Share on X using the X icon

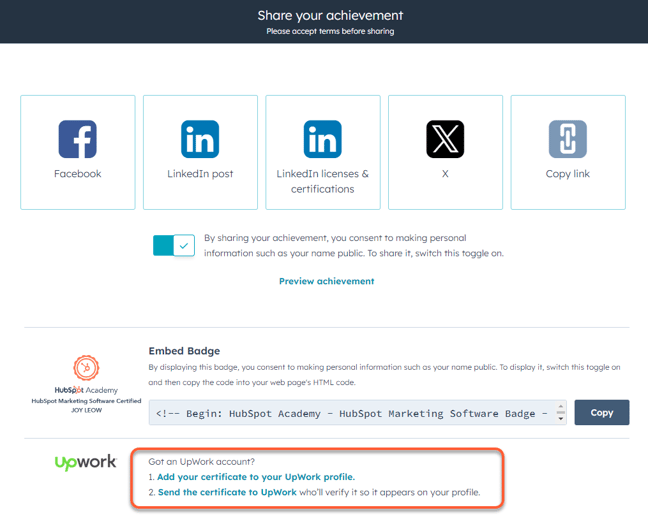[445, 139]
